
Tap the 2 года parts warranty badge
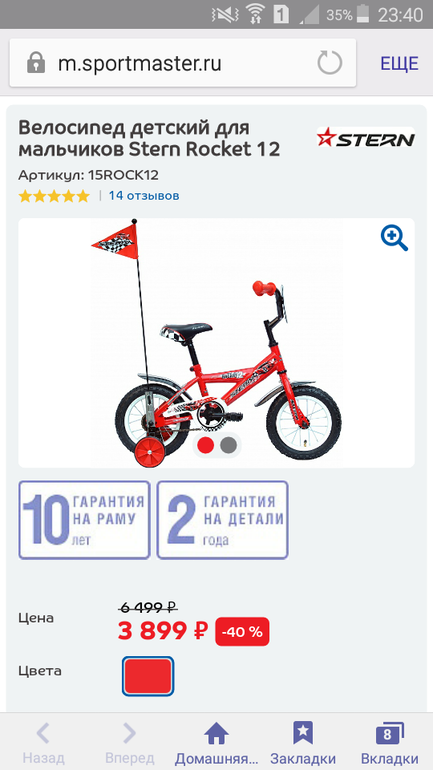pyautogui.click(x=222, y=520)
